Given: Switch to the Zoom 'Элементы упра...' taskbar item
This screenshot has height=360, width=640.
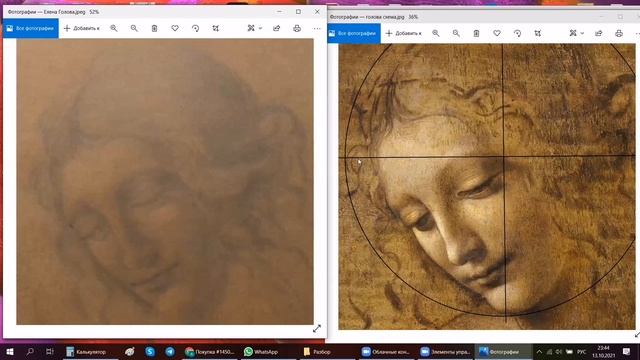Looking at the screenshot, I should 446,351.
